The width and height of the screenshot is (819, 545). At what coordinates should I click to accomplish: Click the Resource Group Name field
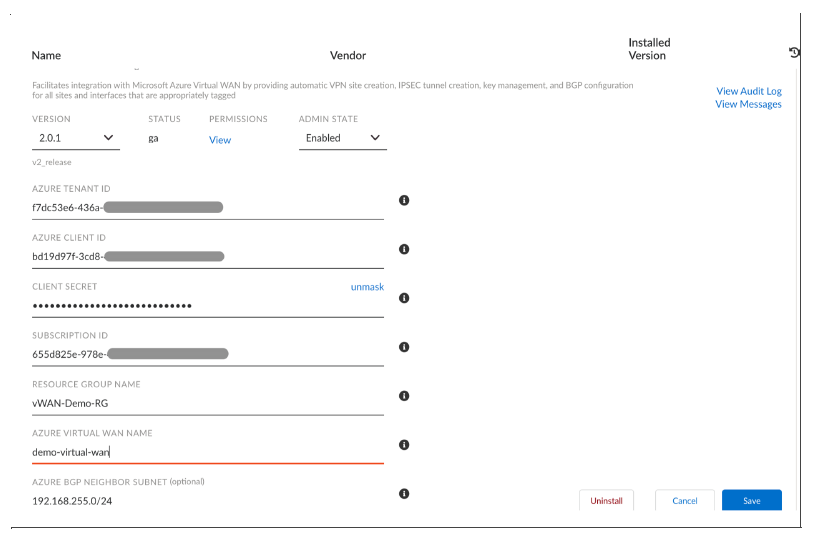tap(207, 403)
